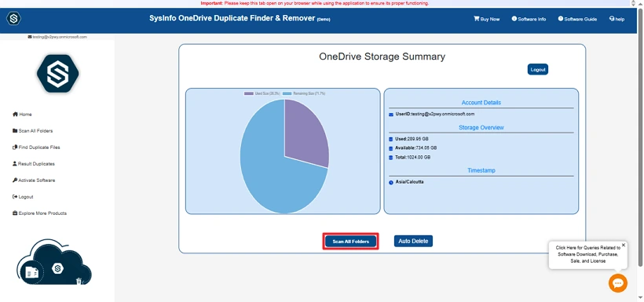Open Scan All Folders in the sidebar
This screenshot has width=644, height=302.
32,131
